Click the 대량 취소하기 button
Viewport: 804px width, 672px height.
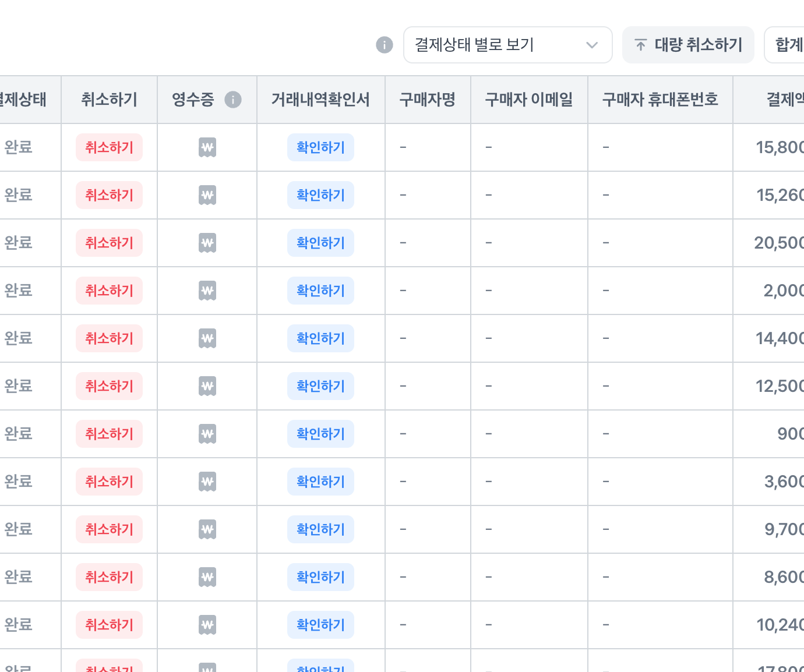[688, 45]
